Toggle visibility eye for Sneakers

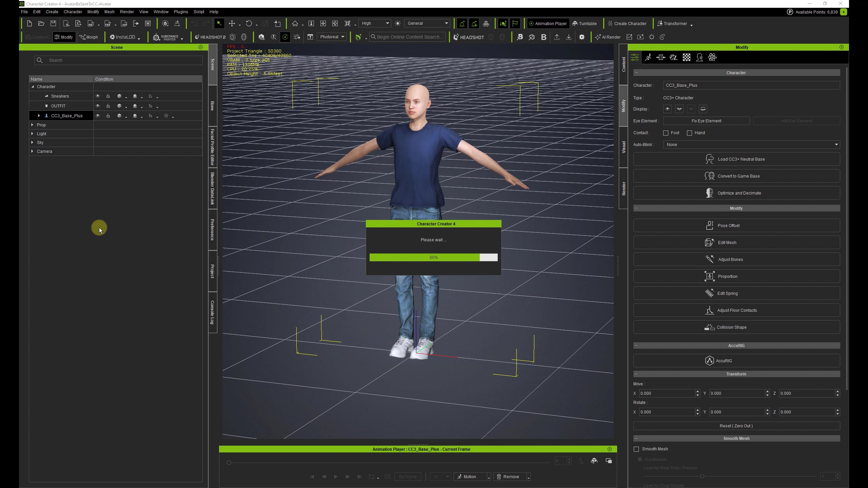tap(98, 96)
